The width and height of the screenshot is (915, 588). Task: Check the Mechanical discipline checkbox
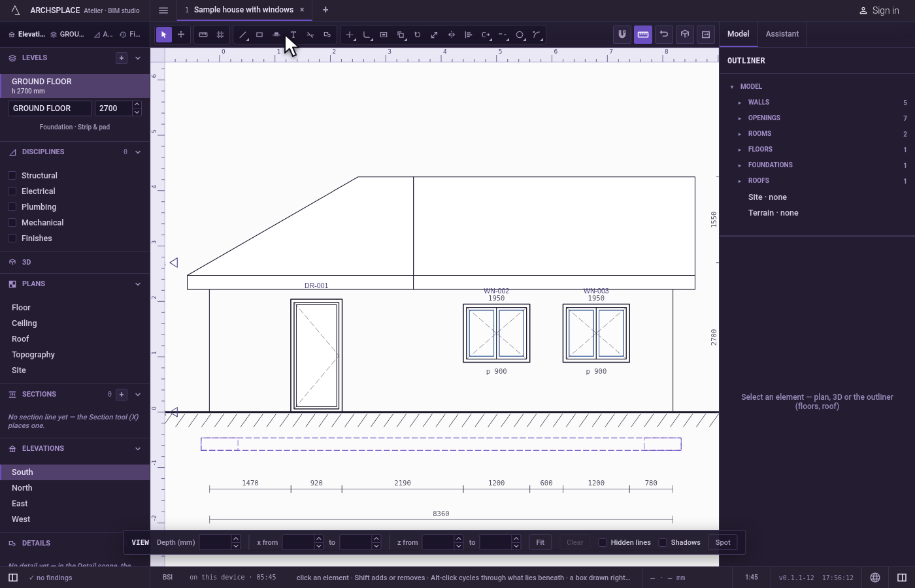point(12,223)
